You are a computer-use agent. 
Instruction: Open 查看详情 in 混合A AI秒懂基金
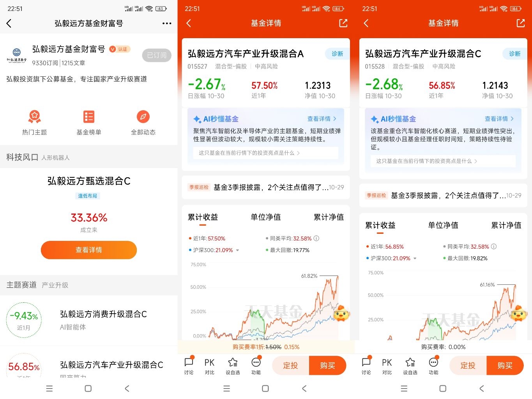coord(322,119)
